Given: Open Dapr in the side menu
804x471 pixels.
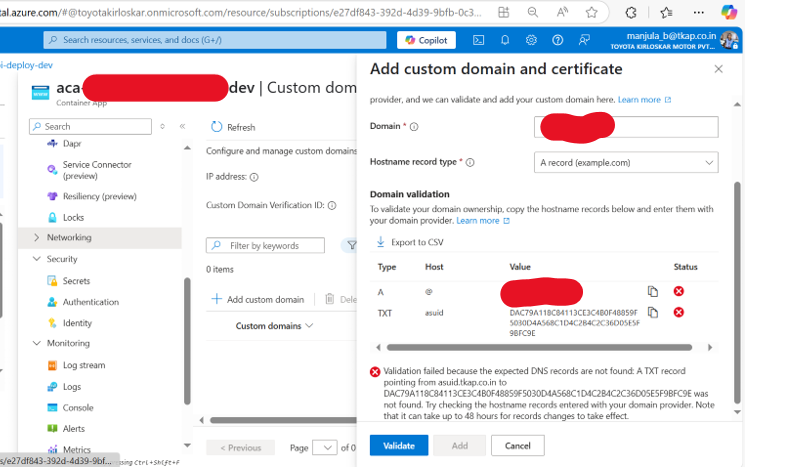Looking at the screenshot, I should coord(72,144).
